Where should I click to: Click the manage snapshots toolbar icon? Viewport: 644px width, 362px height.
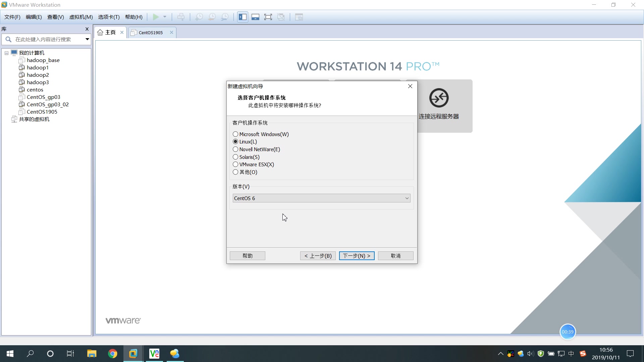click(x=225, y=17)
